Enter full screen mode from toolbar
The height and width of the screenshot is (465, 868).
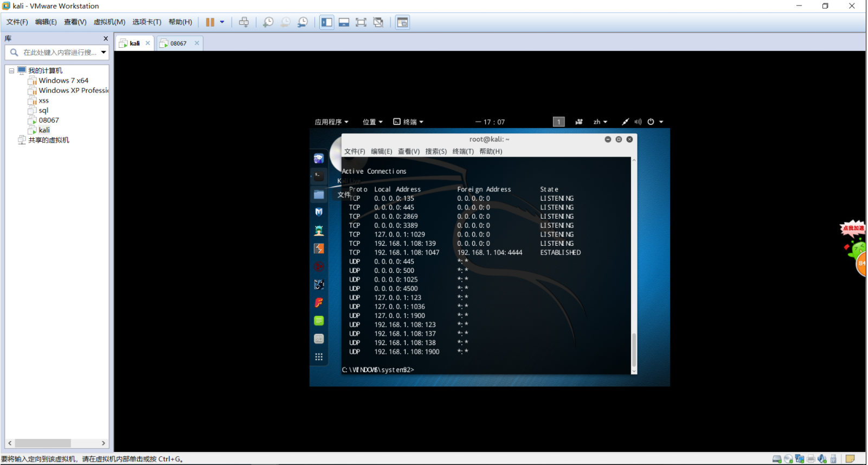tap(361, 22)
